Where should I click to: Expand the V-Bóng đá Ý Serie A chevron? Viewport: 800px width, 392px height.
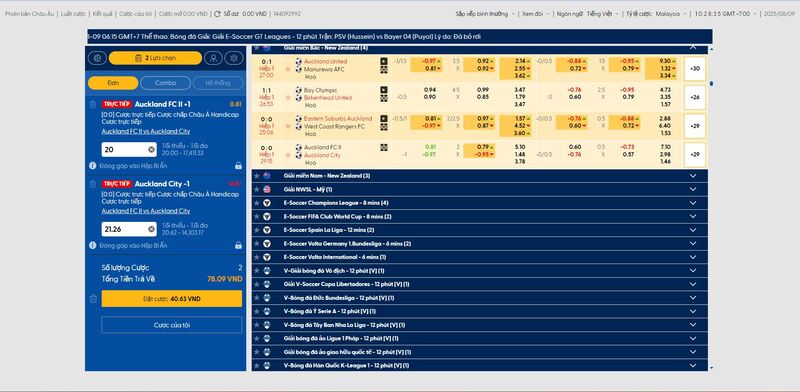pos(692,311)
